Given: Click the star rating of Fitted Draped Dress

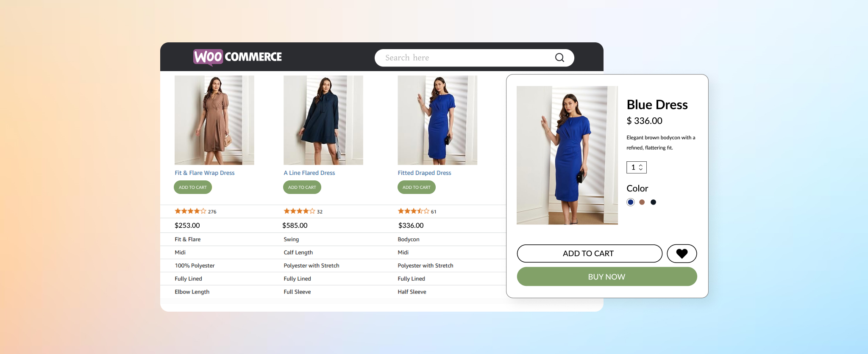Looking at the screenshot, I should (413, 211).
